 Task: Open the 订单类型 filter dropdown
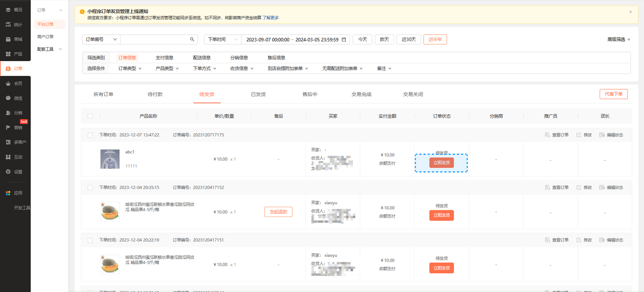tap(130, 68)
